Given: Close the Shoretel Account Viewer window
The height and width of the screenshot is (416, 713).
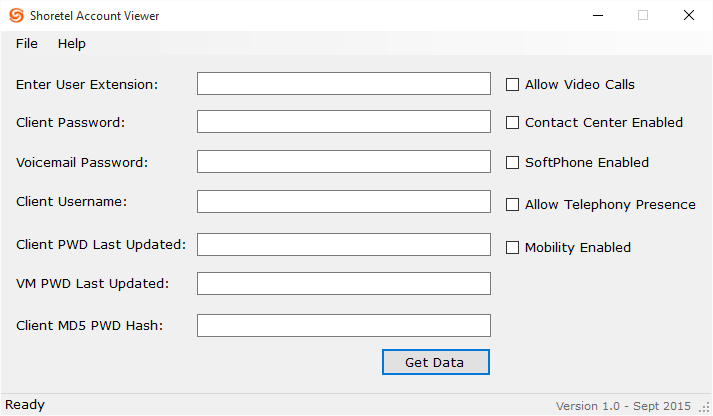Looking at the screenshot, I should click(689, 16).
